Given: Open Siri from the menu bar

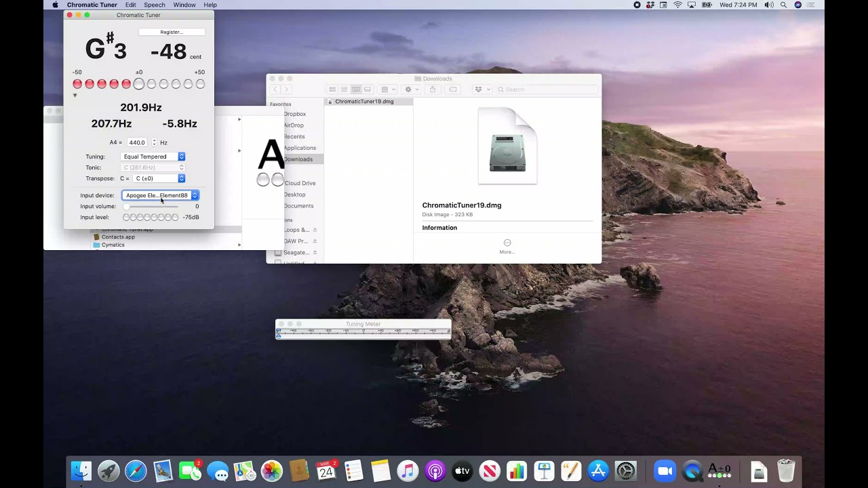Looking at the screenshot, I should coord(798,5).
